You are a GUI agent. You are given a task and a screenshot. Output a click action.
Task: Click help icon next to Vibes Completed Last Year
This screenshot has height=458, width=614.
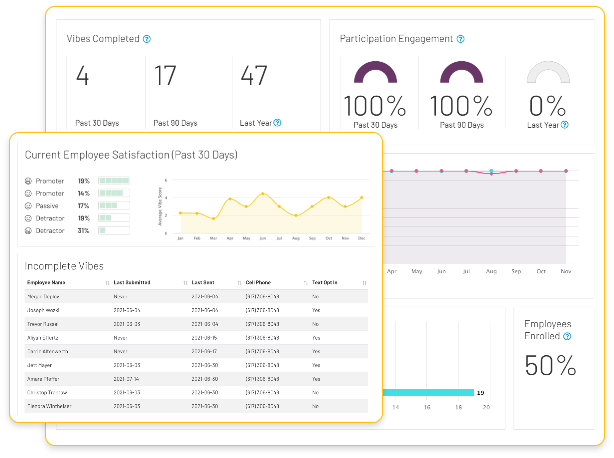pyautogui.click(x=277, y=123)
